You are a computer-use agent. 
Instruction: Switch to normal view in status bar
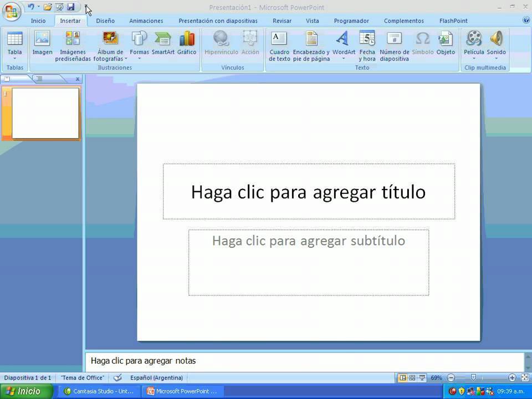click(x=403, y=378)
